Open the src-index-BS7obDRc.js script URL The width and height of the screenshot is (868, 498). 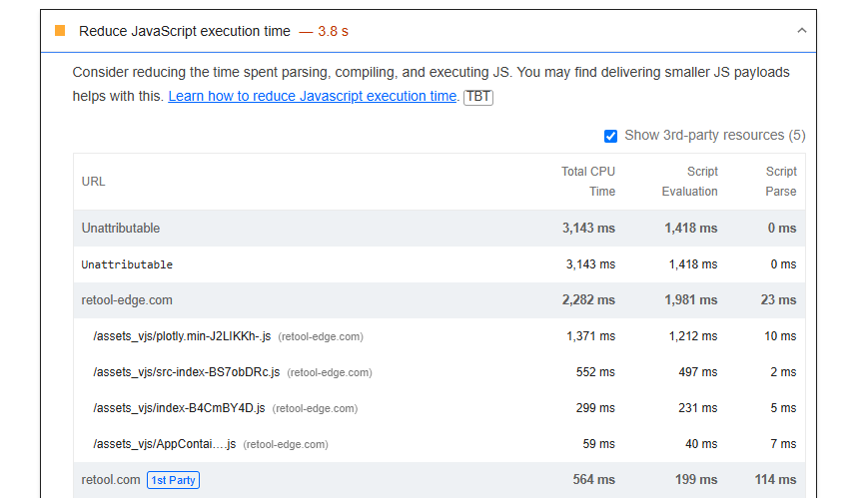pyautogui.click(x=186, y=372)
